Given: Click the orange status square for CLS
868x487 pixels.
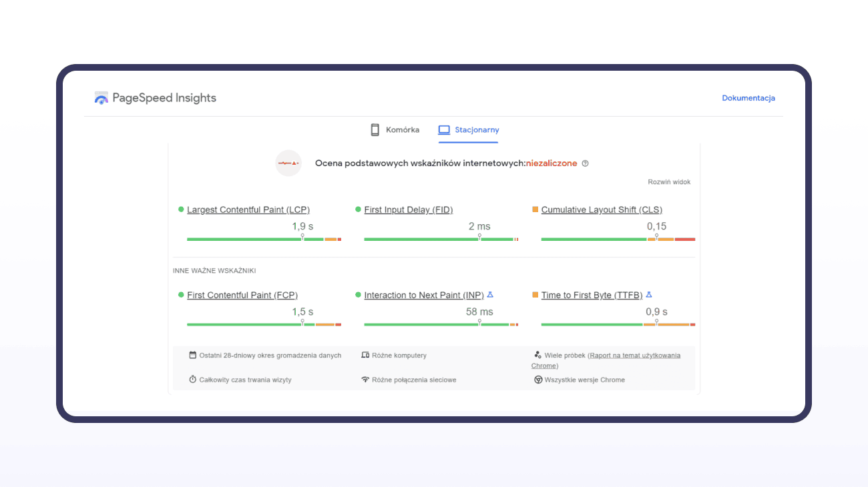Looking at the screenshot, I should [535, 209].
